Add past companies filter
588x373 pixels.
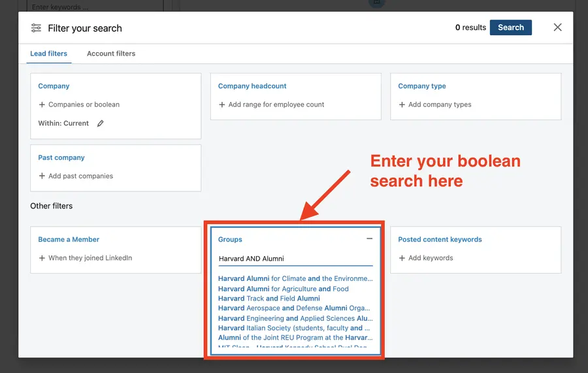80,176
